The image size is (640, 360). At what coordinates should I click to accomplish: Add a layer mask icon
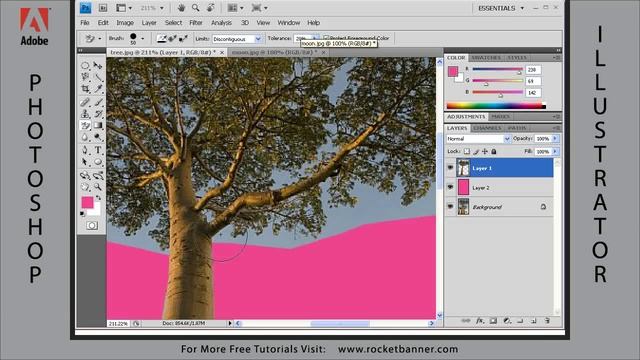tap(493, 321)
